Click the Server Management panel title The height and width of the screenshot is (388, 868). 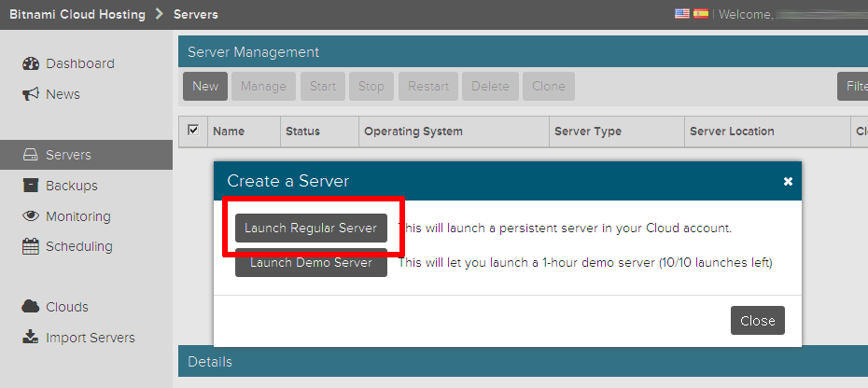click(254, 52)
